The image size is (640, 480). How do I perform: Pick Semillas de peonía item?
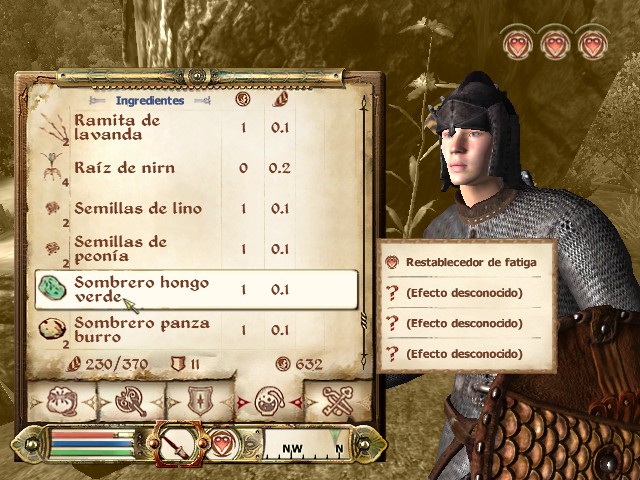(196, 249)
